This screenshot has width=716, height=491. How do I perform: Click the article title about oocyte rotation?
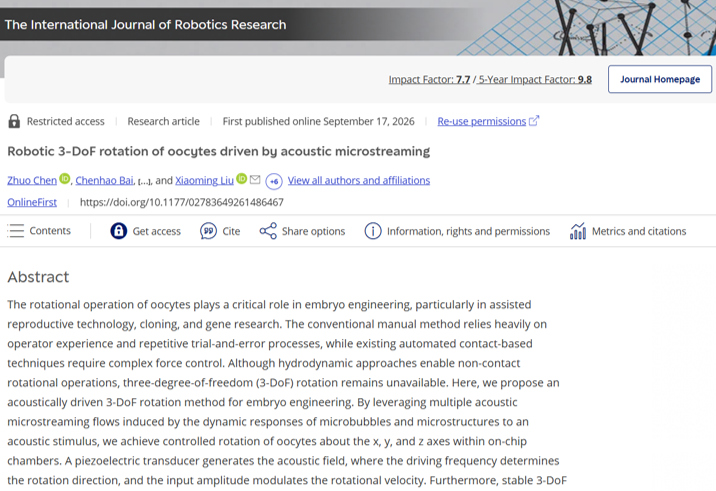tap(219, 151)
